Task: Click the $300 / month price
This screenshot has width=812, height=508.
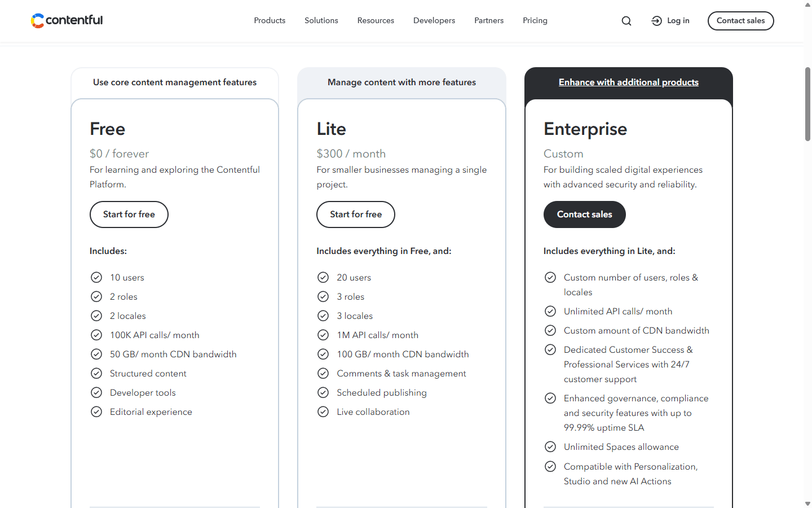Action: pyautogui.click(x=351, y=154)
